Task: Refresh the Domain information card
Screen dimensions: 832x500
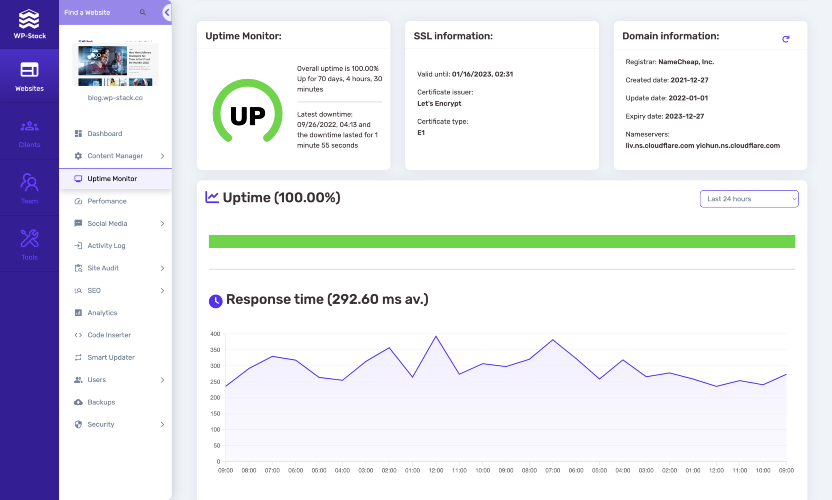Action: pyautogui.click(x=786, y=39)
